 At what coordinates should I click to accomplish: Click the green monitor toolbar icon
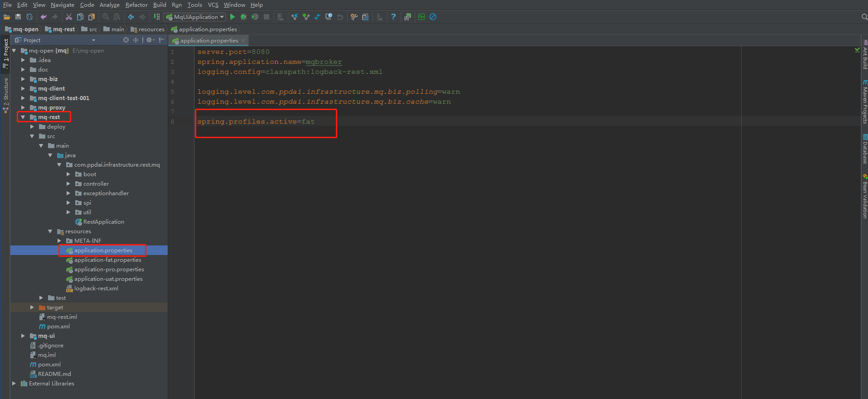pos(422,17)
